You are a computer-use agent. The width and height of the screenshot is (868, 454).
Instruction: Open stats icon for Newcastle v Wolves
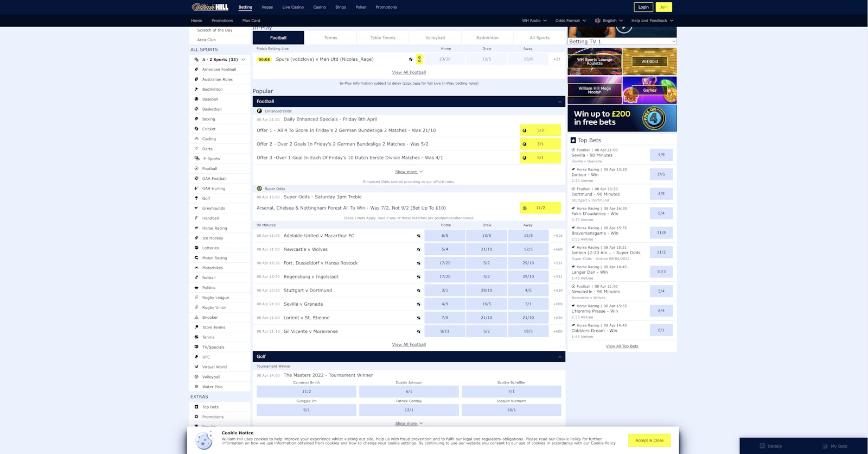[418, 250]
